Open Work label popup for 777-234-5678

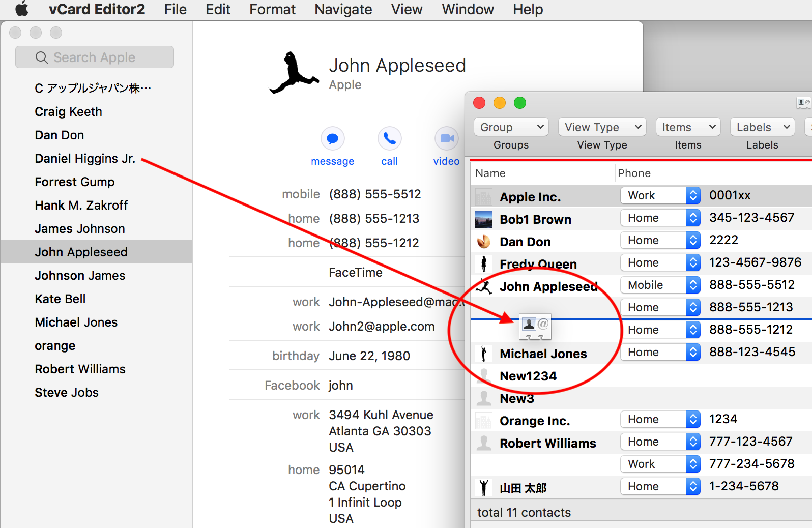click(660, 464)
